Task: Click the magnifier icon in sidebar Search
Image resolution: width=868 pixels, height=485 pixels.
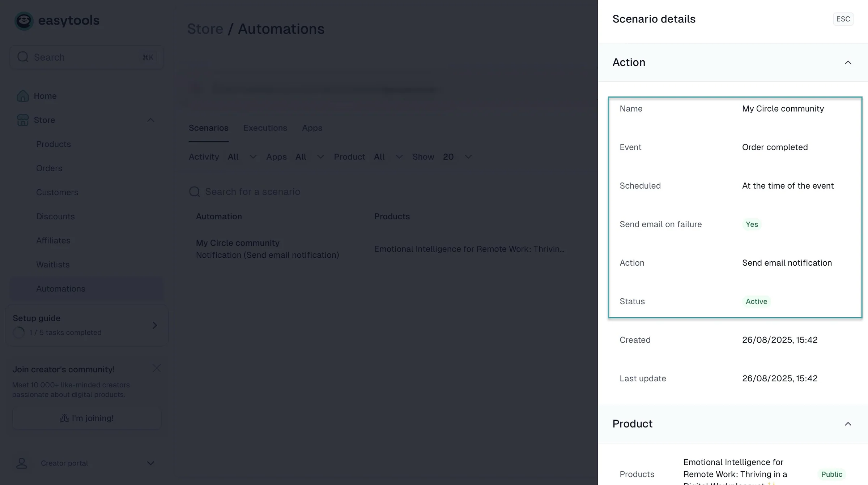Action: point(23,57)
